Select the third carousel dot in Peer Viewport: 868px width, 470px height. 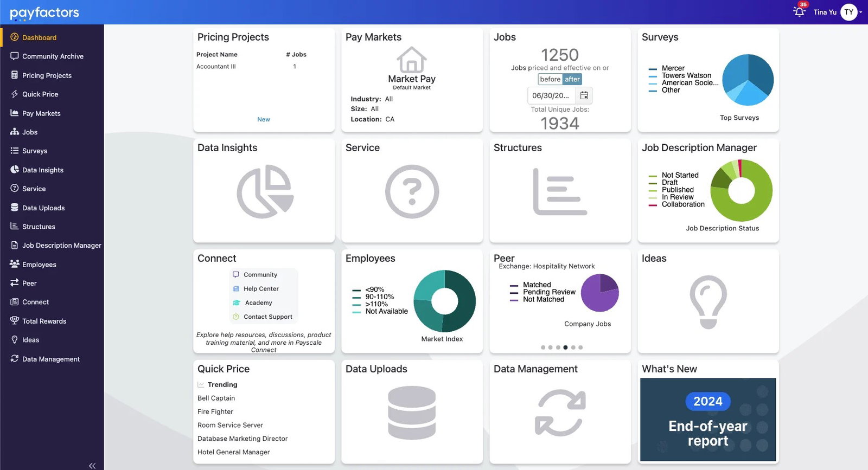click(x=558, y=347)
